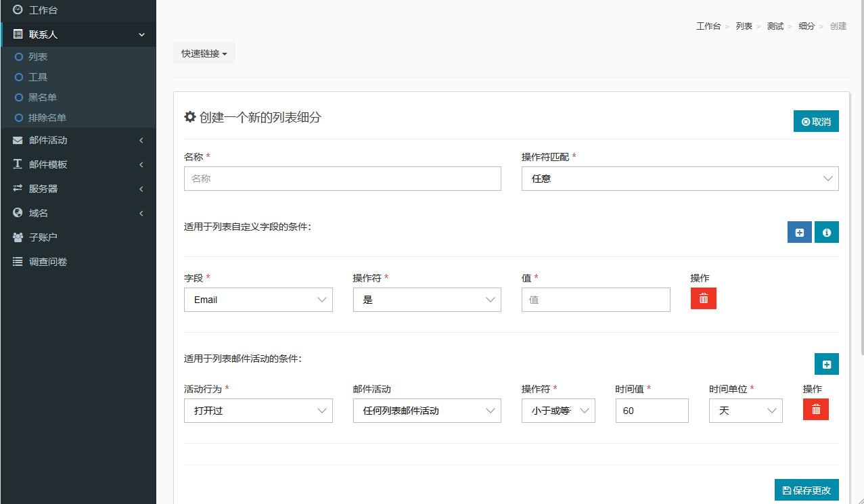Open the 子账户 sidebar item
The width and height of the screenshot is (864, 504).
(78, 237)
